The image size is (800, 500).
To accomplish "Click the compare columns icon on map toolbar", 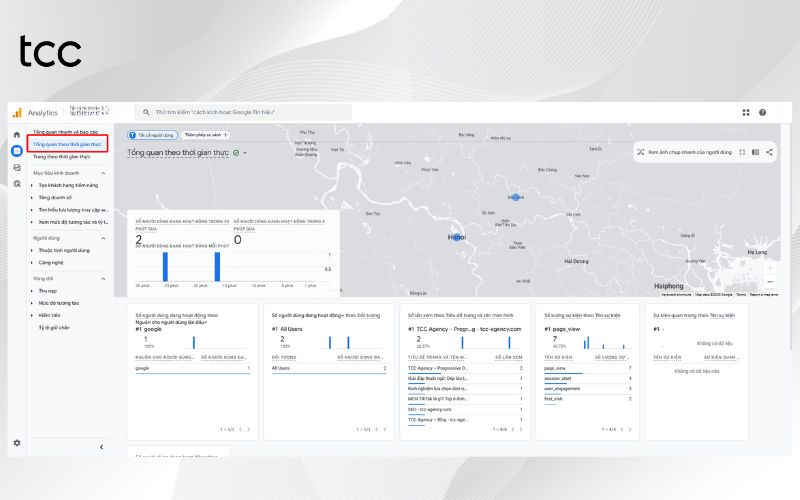I will coord(756,152).
